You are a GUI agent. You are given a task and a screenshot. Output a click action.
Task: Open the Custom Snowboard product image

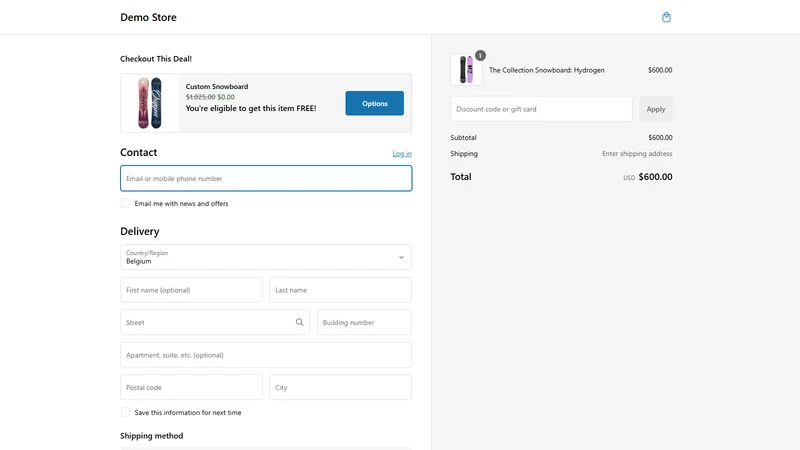coord(150,103)
